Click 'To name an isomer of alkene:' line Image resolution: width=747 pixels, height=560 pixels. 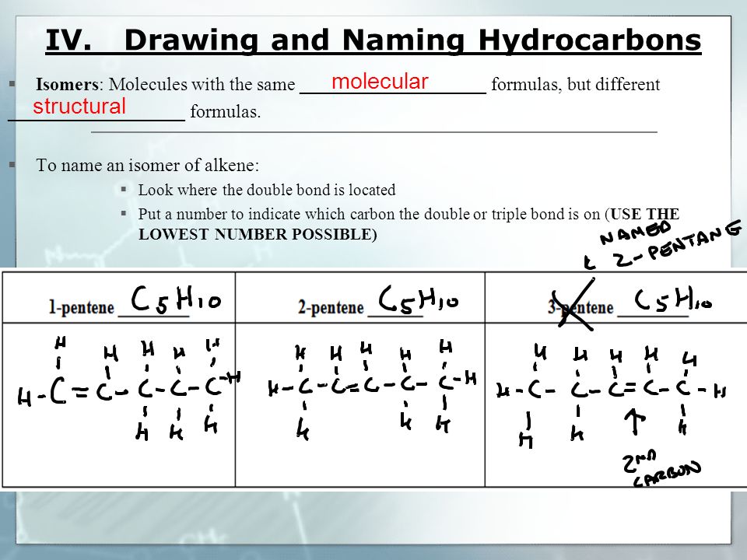click(148, 165)
